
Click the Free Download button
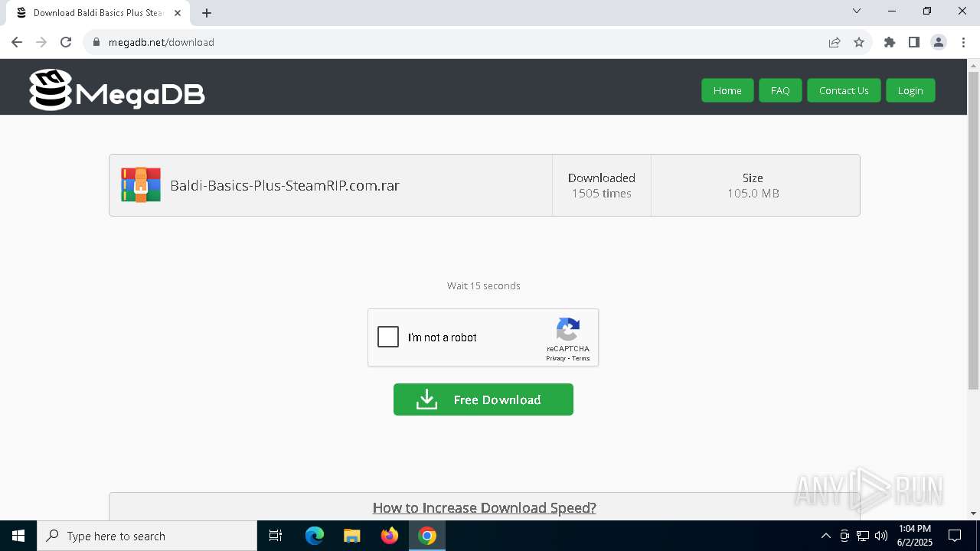click(483, 399)
